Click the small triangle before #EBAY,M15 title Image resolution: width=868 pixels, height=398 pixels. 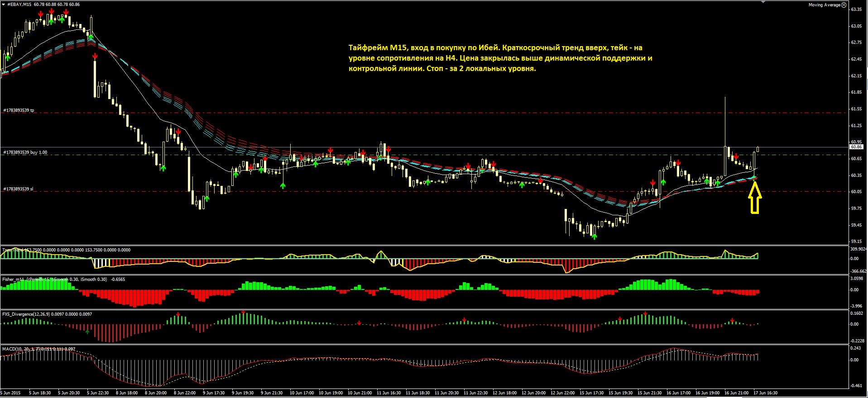point(3,5)
